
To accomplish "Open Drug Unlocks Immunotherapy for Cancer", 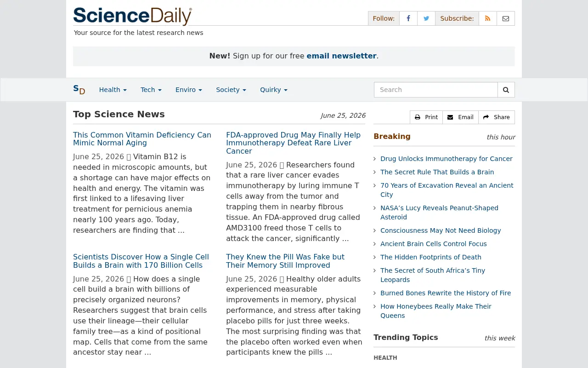I will pyautogui.click(x=447, y=159).
